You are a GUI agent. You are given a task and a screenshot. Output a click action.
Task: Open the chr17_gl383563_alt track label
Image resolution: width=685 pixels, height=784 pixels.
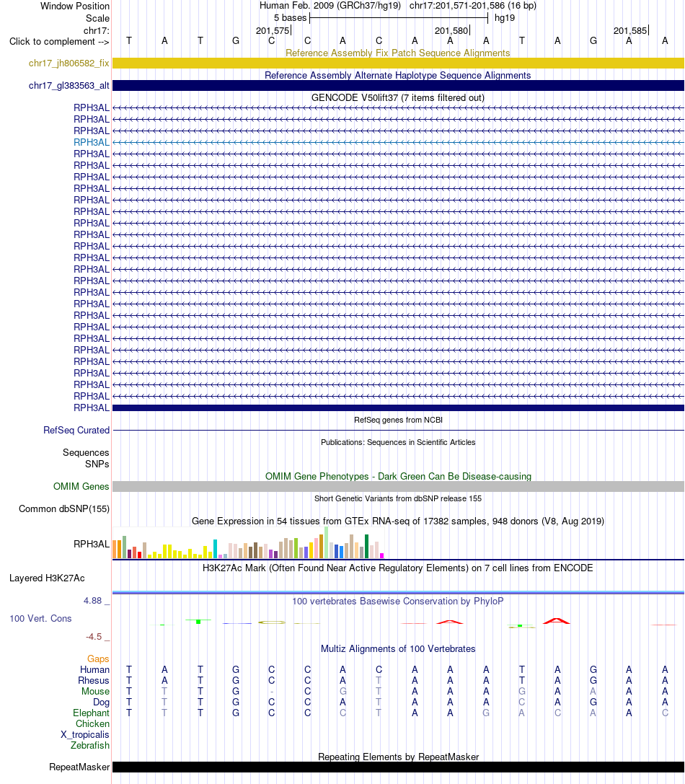[x=69, y=86]
